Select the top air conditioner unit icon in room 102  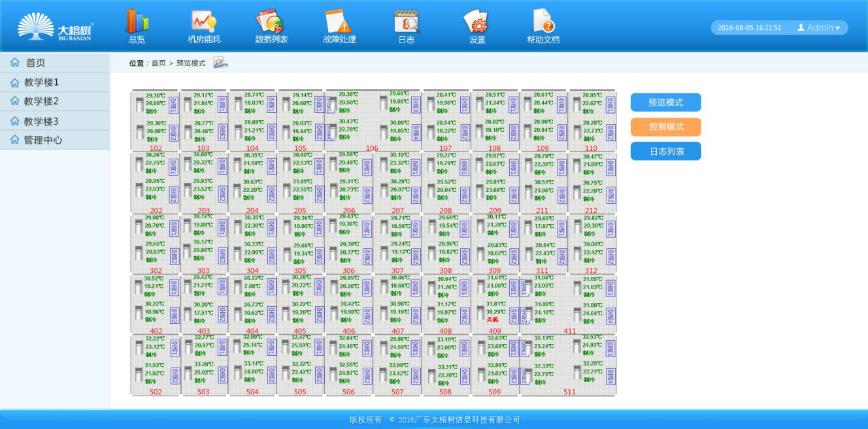pos(139,104)
